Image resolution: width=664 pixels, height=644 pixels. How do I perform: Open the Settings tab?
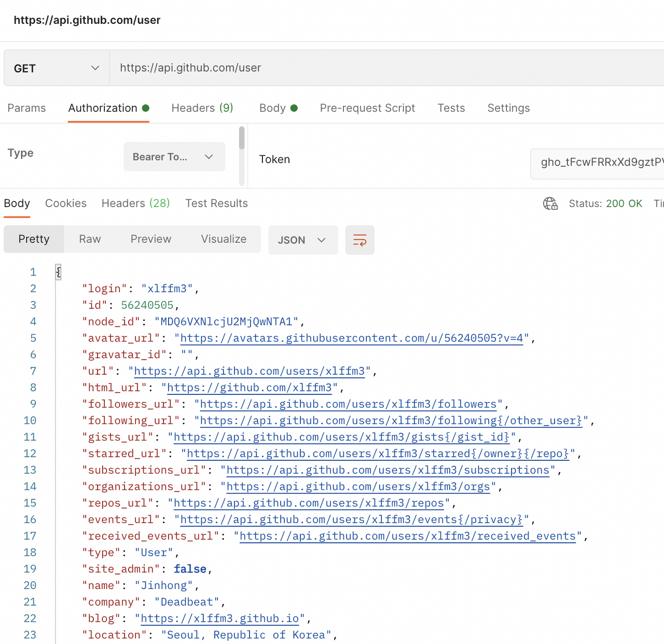pyautogui.click(x=508, y=108)
